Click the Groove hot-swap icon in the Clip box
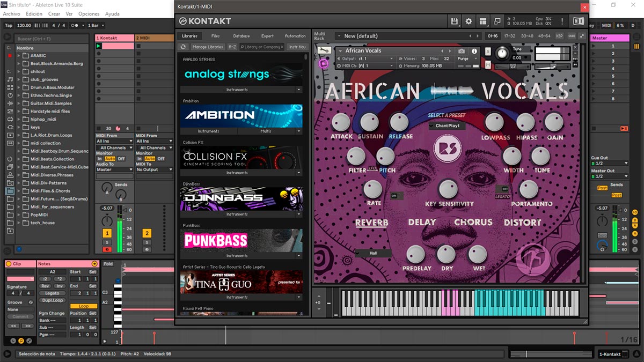Image resolution: width=644 pixels, height=362 pixels. [32, 302]
